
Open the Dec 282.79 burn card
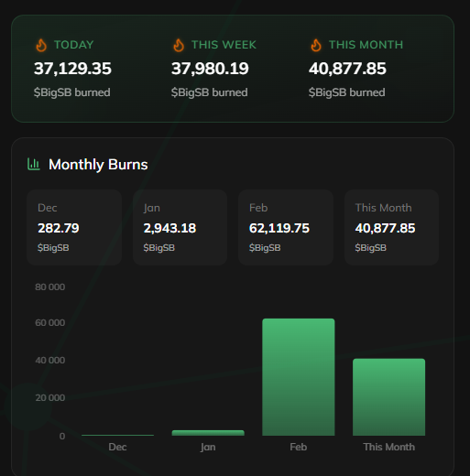pyautogui.click(x=74, y=227)
